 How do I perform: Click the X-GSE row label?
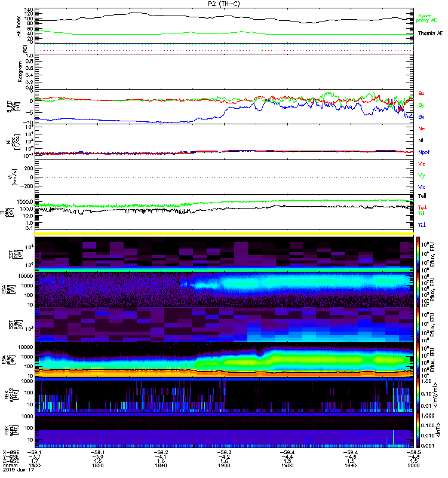coord(11,453)
